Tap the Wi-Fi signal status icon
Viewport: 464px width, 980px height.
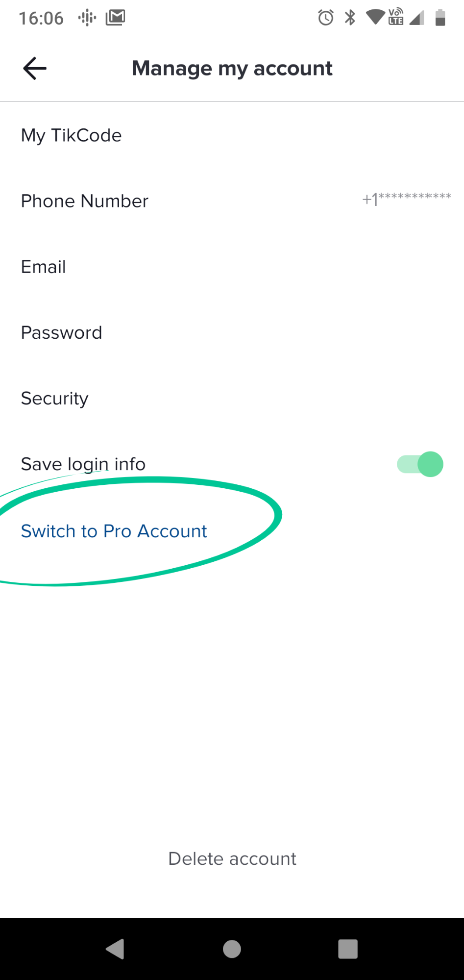tap(376, 18)
